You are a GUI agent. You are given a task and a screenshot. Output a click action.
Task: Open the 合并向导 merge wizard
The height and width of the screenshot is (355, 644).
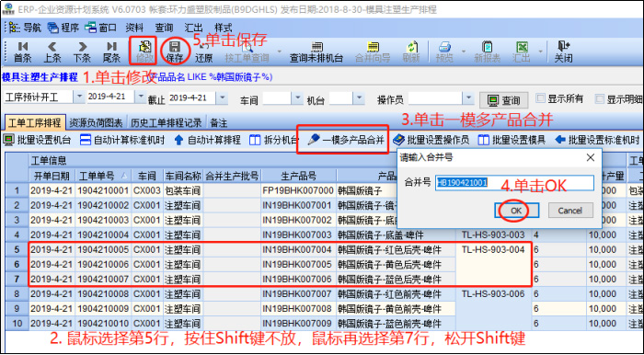coord(373,52)
